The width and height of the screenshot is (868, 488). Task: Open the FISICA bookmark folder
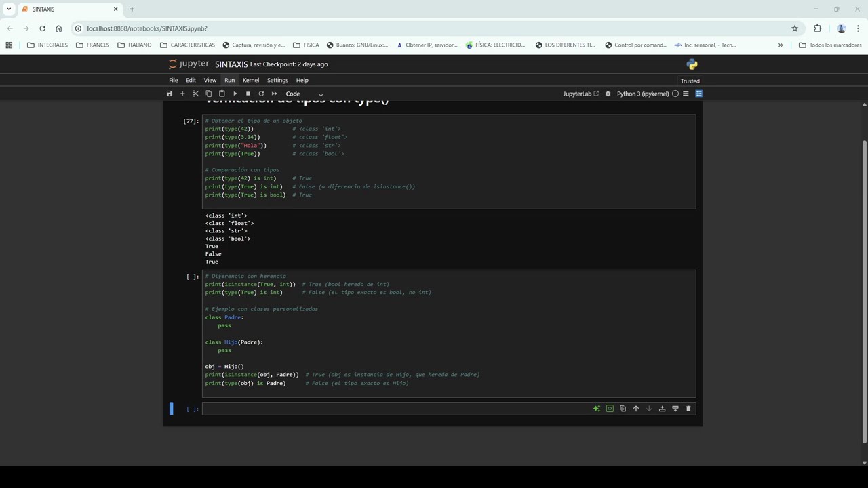(x=306, y=45)
